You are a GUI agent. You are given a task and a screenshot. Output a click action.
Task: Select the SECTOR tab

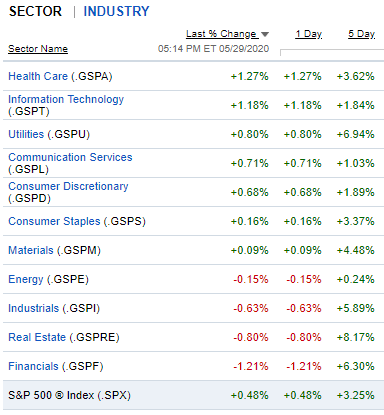coord(35,11)
